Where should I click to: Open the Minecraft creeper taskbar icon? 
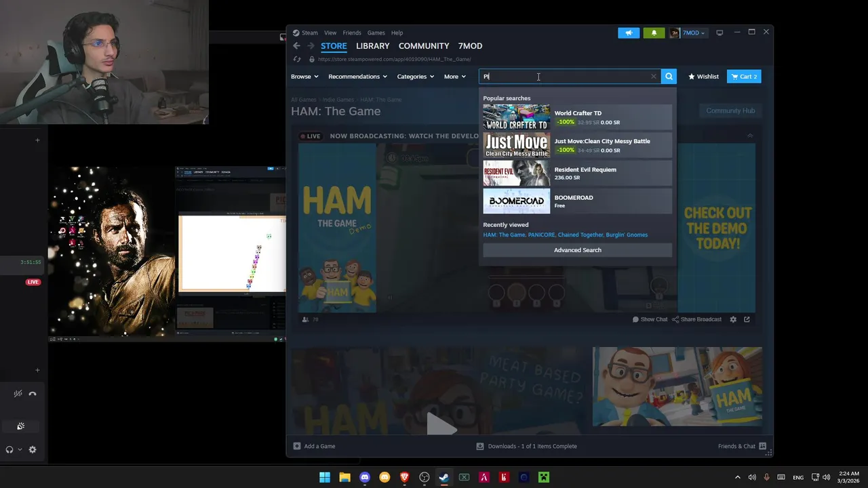[543, 477]
